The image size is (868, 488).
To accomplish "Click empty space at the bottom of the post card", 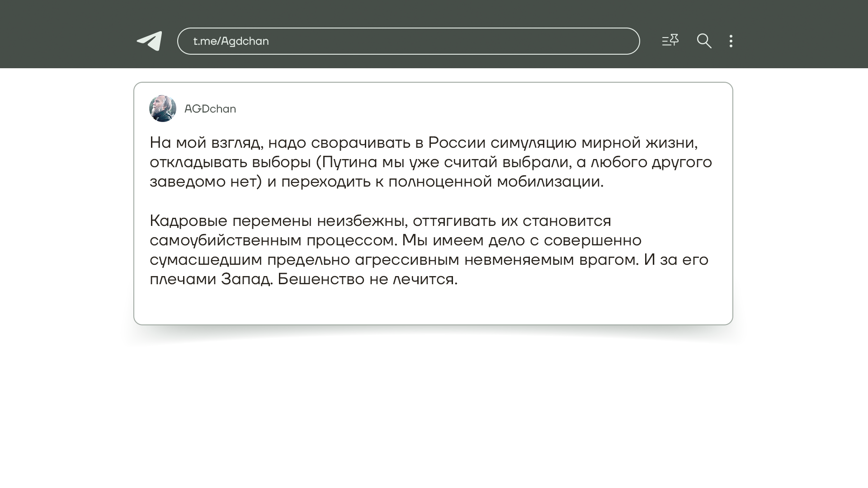I will 433,306.
